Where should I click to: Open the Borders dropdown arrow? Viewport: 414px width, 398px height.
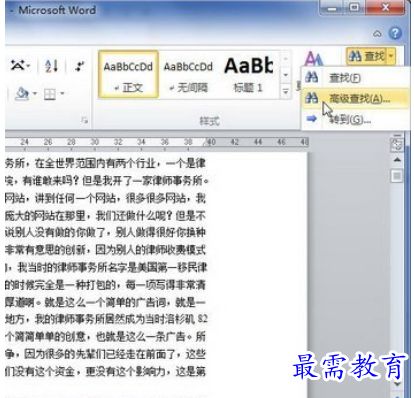point(62,94)
